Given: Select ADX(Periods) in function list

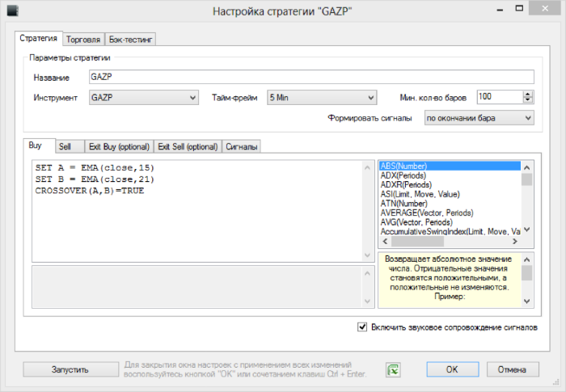Looking at the screenshot, I should click(450, 175).
